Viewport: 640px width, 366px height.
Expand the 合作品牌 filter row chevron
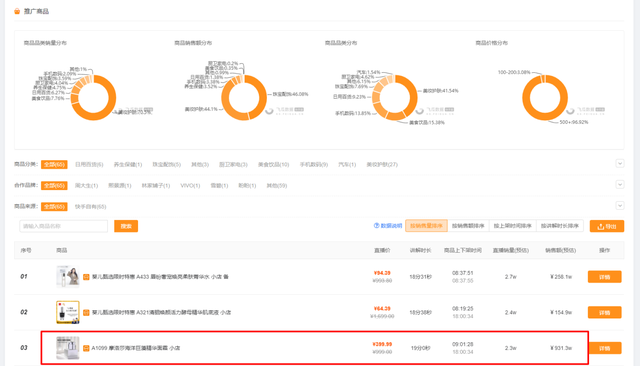[620, 184]
